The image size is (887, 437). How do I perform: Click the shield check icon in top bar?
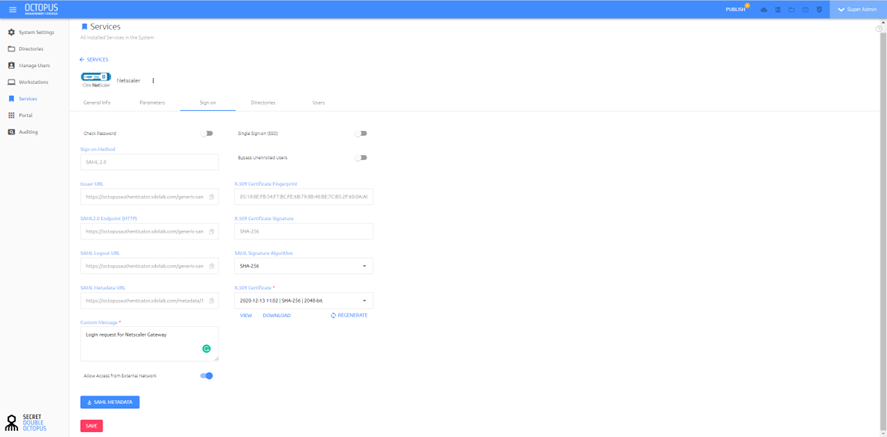point(819,10)
